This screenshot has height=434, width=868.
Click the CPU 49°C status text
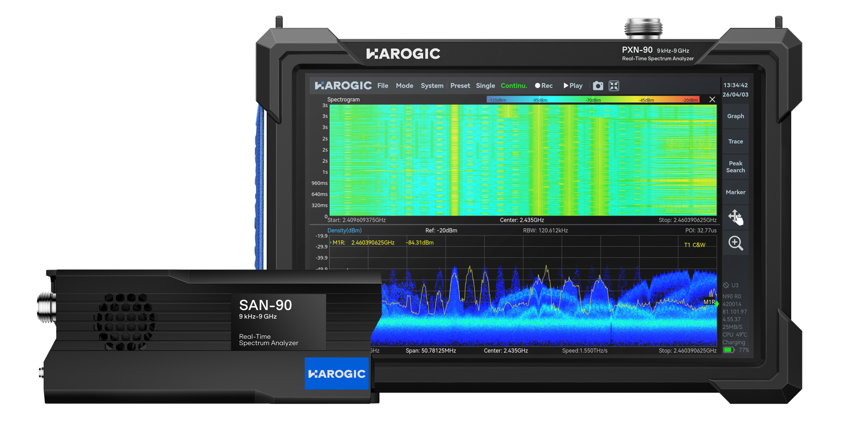tap(734, 334)
